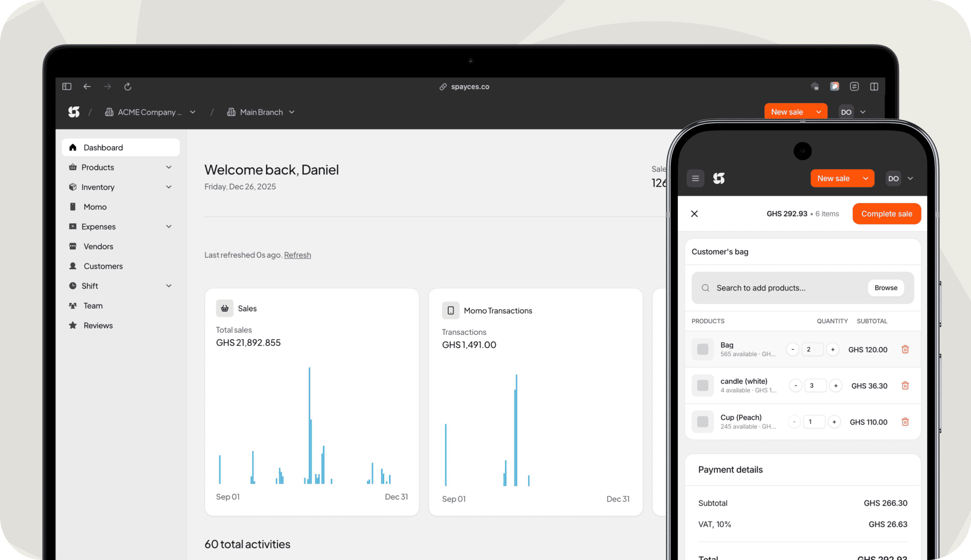971x560 pixels.
Task: Click the desktop New sale button
Action: 787,112
